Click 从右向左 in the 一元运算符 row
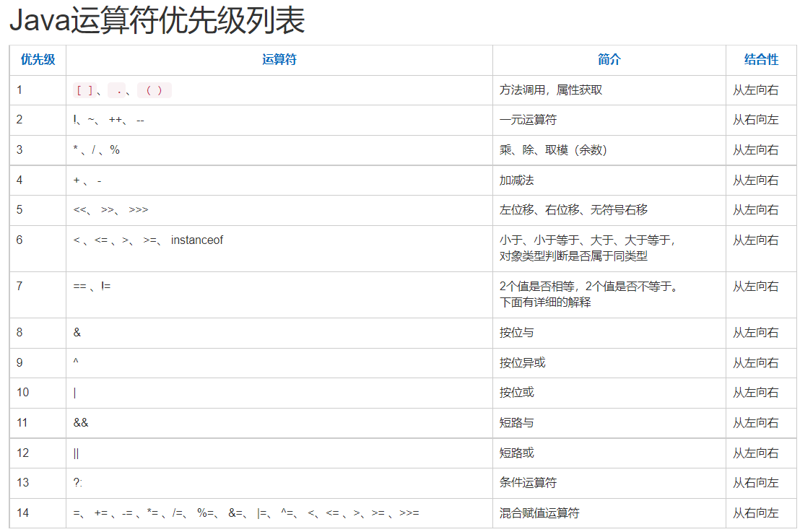Image resolution: width=800 pixels, height=532 pixels. click(756, 120)
